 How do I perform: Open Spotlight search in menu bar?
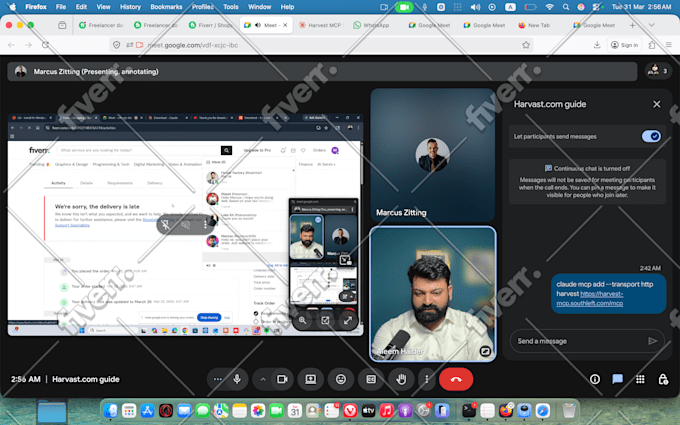tap(566, 7)
